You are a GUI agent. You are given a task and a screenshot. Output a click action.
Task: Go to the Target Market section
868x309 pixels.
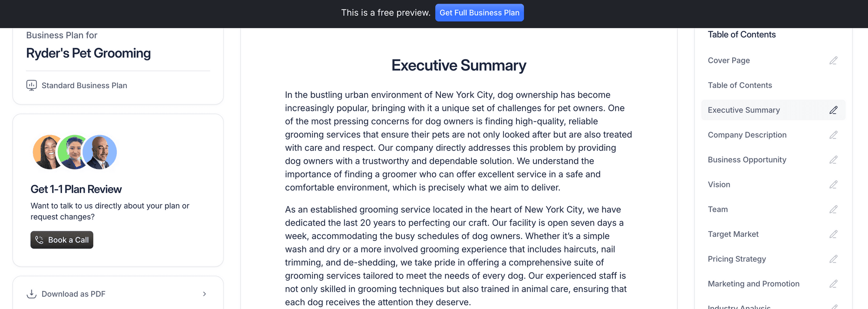[733, 234]
